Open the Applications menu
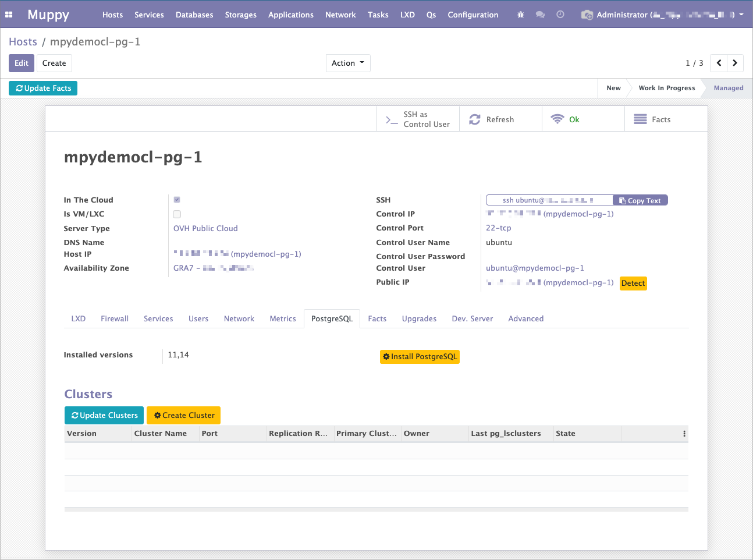753x560 pixels. coord(291,15)
